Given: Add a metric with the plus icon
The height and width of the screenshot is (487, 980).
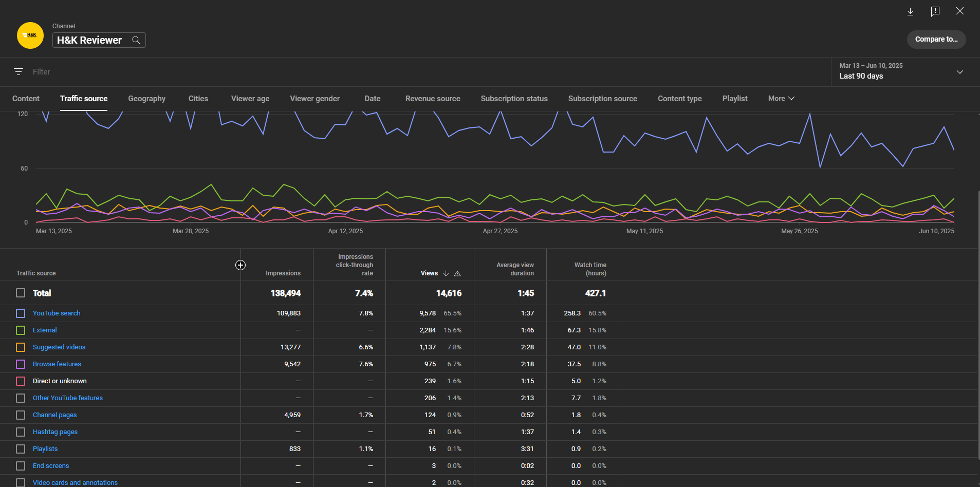Looking at the screenshot, I should pos(241,265).
